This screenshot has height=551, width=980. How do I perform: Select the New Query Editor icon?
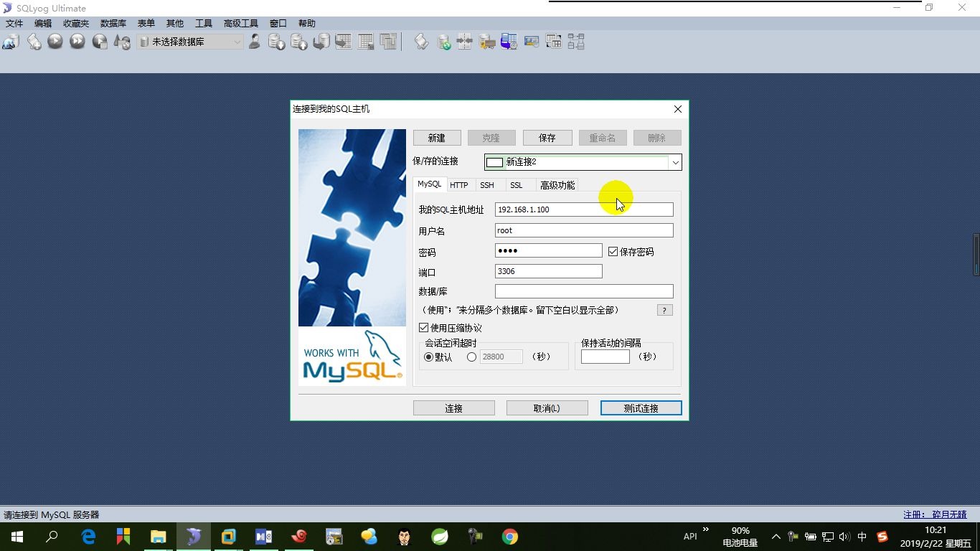[33, 41]
